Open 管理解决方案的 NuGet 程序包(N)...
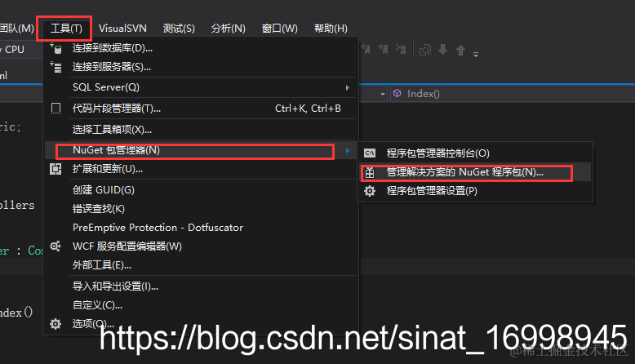635x364 pixels. [x=475, y=172]
